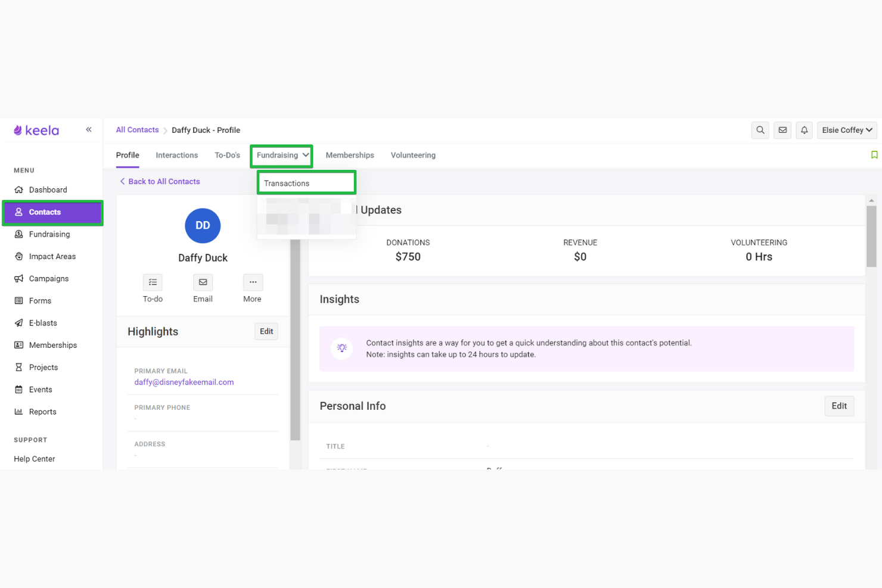
Task: Click the More ellipsis icon on Daffy's profile
Action: pyautogui.click(x=252, y=282)
